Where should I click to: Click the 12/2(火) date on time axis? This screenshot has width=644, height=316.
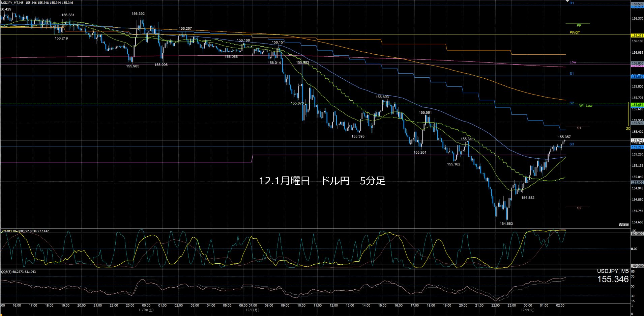click(x=527, y=310)
